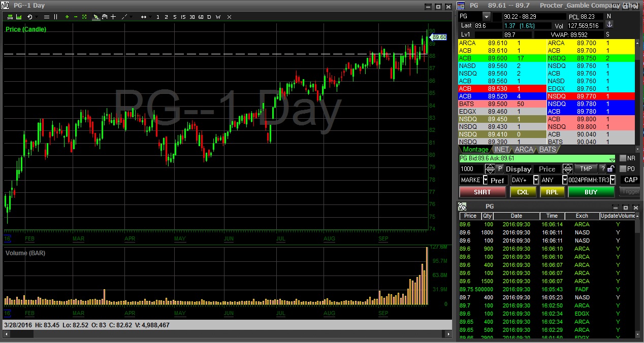Click the area chart style icon
644x343 pixels.
pyautogui.click(x=18, y=17)
